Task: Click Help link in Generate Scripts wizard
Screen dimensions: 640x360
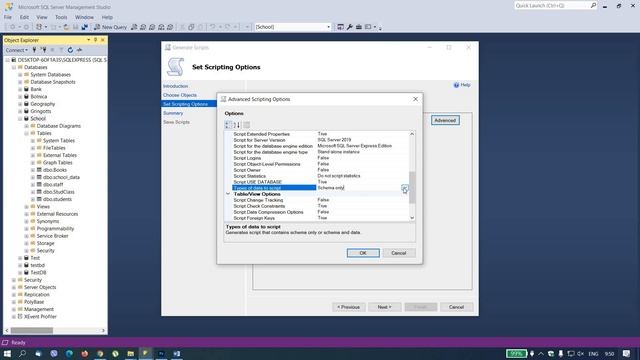Action: click(462, 85)
